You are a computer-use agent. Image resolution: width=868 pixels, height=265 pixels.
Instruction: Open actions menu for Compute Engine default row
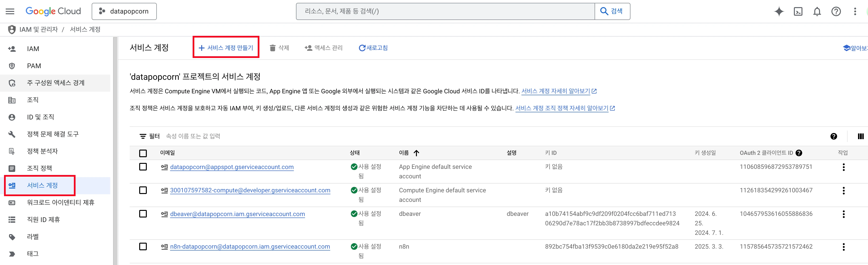(843, 191)
